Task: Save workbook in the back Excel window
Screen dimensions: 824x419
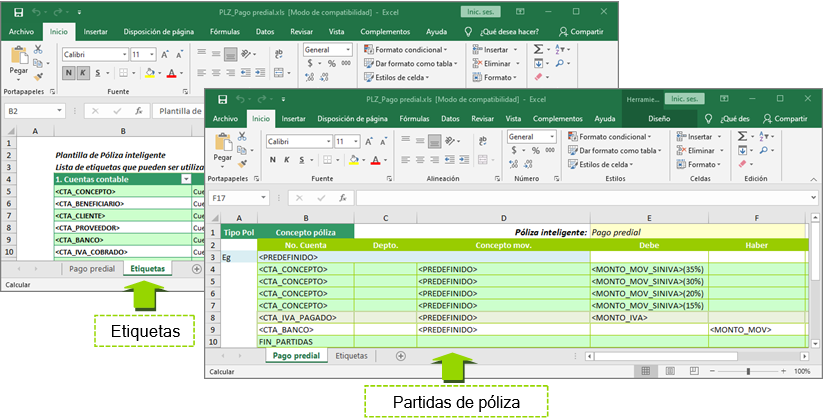Action: (18, 12)
